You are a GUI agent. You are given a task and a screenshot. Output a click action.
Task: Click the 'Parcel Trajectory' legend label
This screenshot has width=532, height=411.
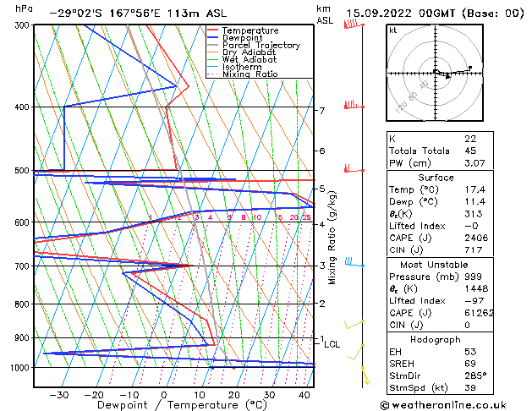[261, 45]
